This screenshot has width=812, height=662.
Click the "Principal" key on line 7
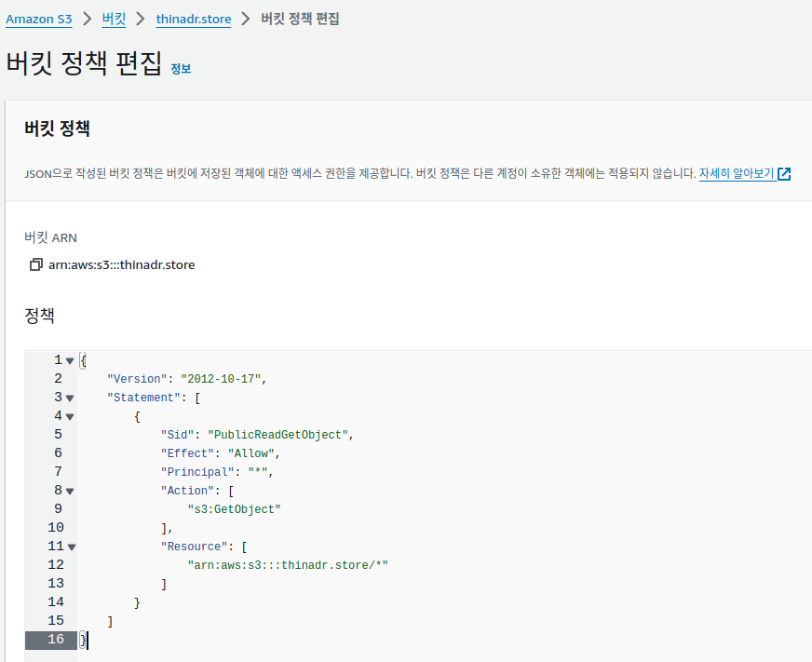(x=197, y=472)
